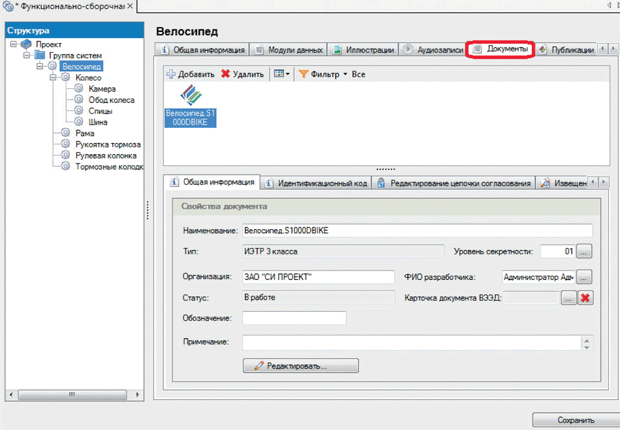Image resolution: width=620 pixels, height=430 pixels.
Task: Click the horizontal splitter below document list
Action: (x=386, y=169)
